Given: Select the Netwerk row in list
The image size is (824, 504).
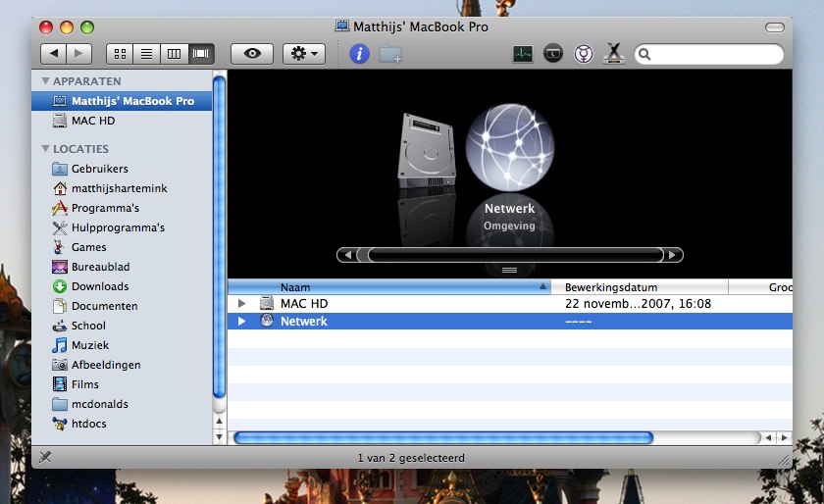Looking at the screenshot, I should (510, 321).
